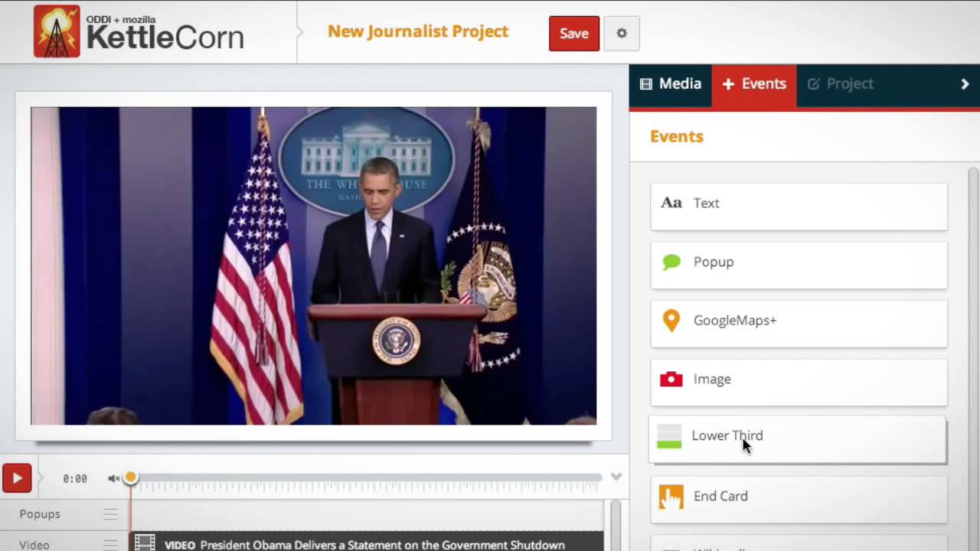The width and height of the screenshot is (980, 551).
Task: Open the Project tab
Action: pyautogui.click(x=840, y=84)
